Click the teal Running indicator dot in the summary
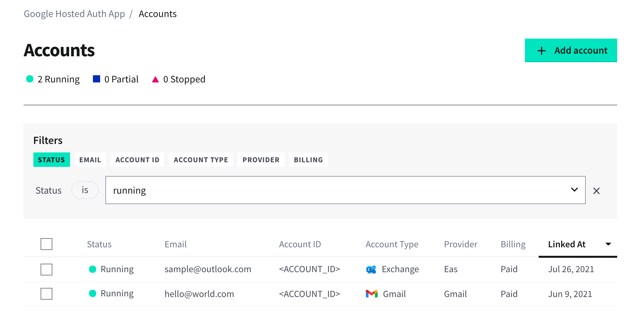 29,79
